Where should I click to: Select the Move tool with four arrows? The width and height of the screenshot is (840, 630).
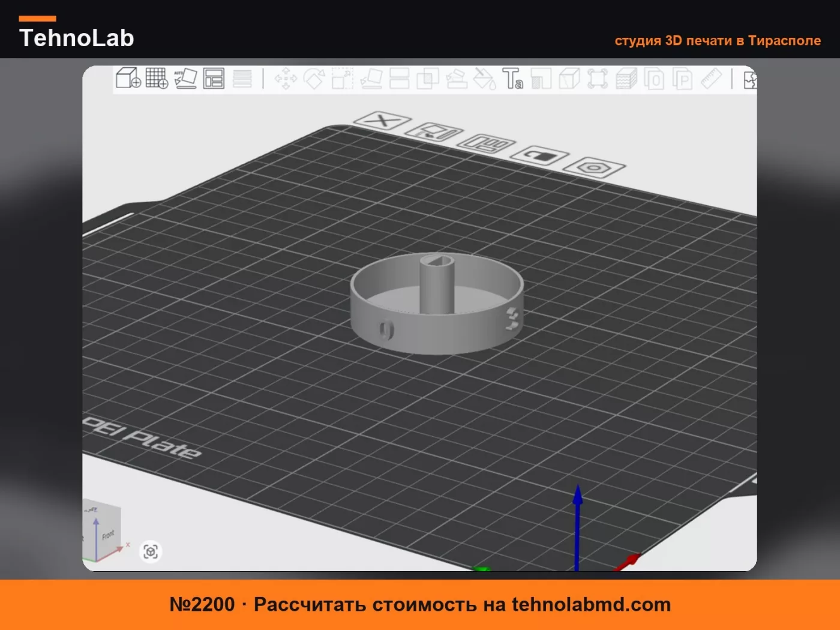[286, 79]
